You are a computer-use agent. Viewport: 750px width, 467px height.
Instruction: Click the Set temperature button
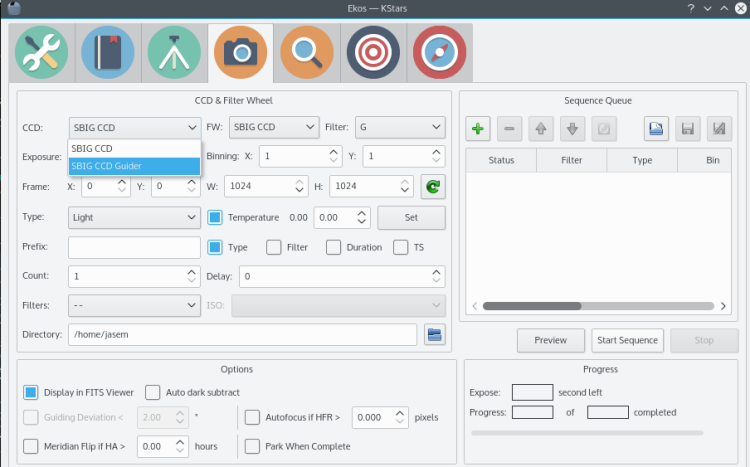click(411, 218)
